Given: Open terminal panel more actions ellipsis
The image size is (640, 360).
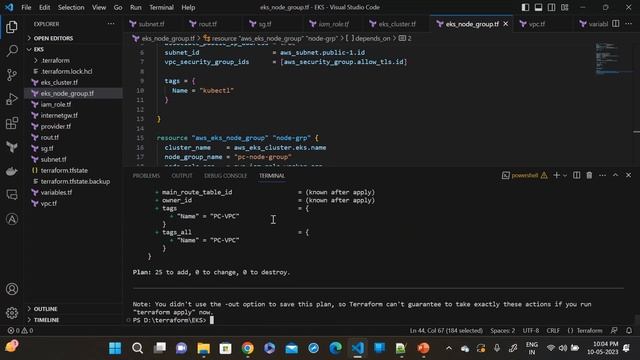Looking at the screenshot, I should pos(602,176).
